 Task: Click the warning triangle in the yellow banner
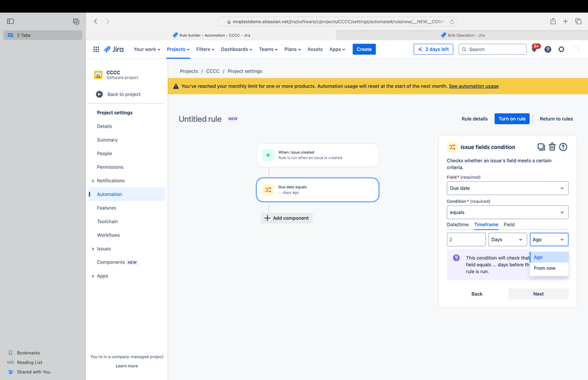tap(175, 86)
